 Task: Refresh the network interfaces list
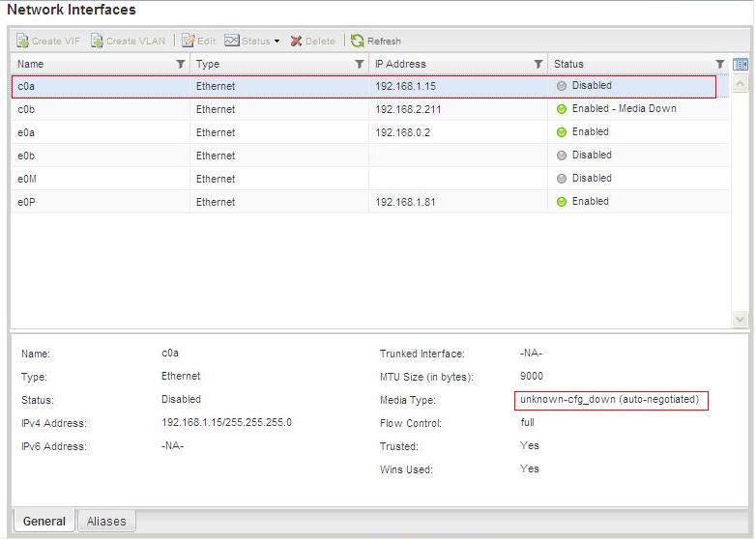(x=358, y=41)
